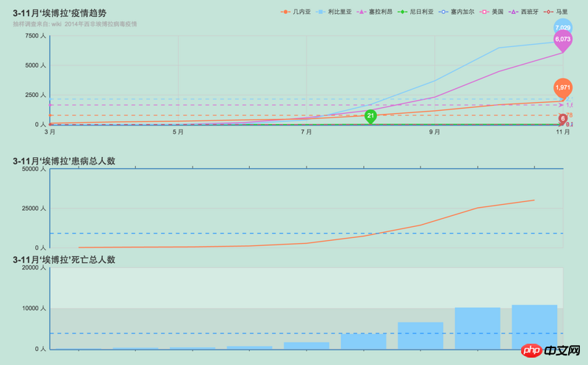The height and width of the screenshot is (365, 588).
Task: Click the '3-11月埃博拉患病总人数' chart title
Action: pos(64,161)
